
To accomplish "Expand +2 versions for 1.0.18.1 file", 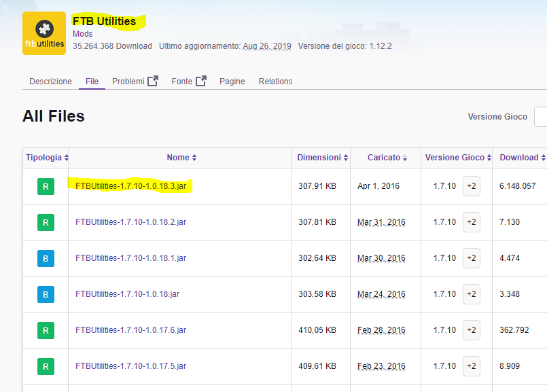I will pos(472,258).
